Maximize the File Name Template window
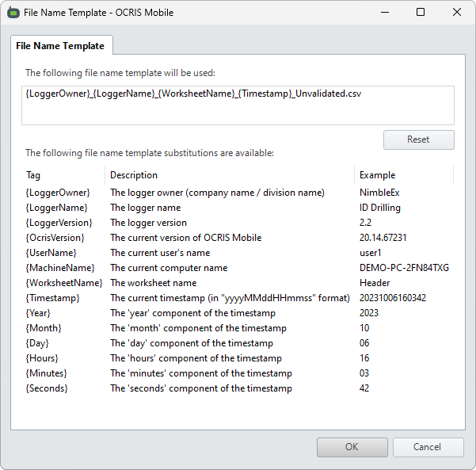Screen dimensions: 476x470 pyautogui.click(x=421, y=13)
